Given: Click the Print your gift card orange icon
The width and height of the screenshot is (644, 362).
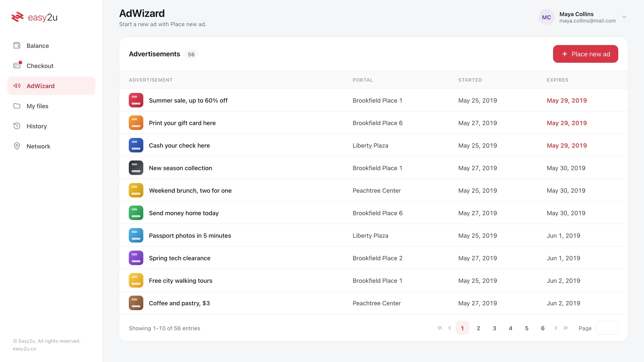Looking at the screenshot, I should [x=136, y=123].
